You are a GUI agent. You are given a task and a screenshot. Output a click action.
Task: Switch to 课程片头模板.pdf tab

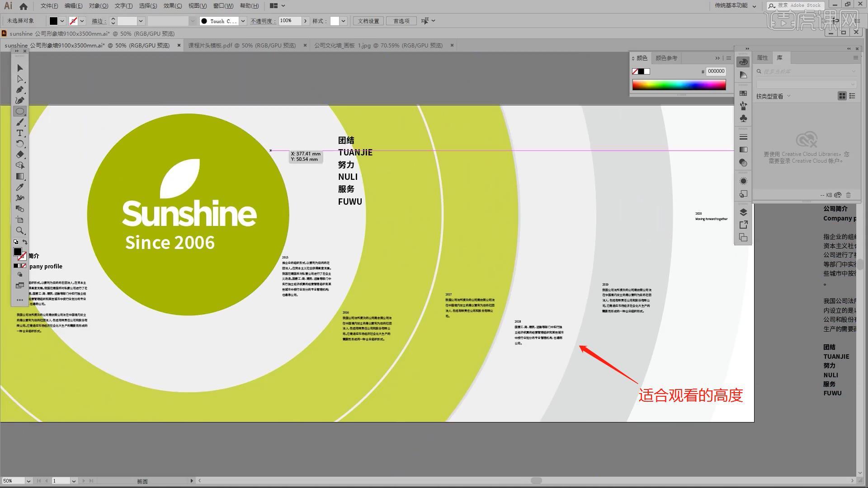click(x=242, y=45)
